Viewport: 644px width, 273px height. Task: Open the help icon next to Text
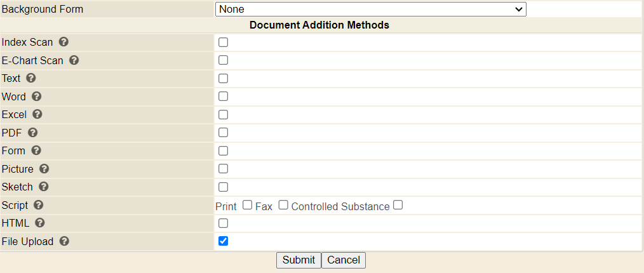tap(31, 78)
